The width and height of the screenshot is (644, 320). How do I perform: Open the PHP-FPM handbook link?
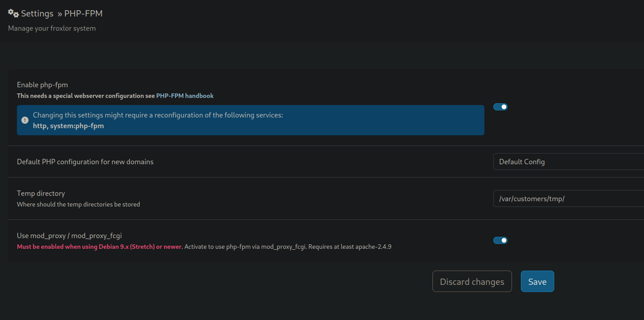(x=185, y=96)
